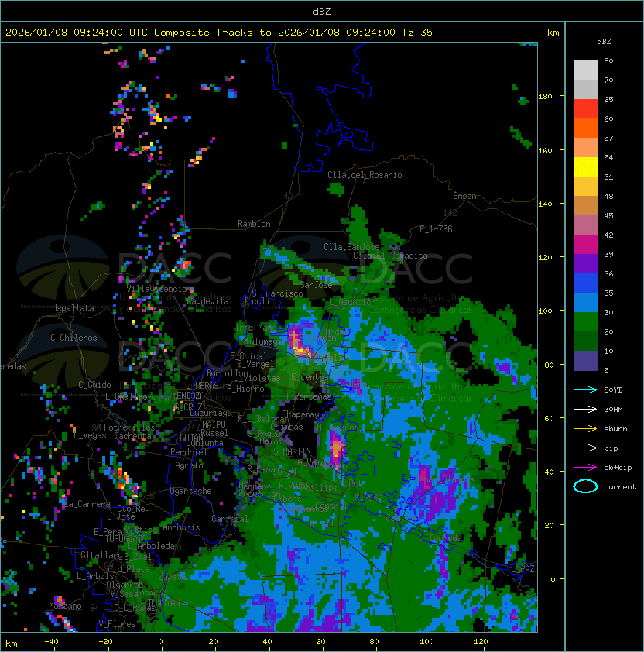The height and width of the screenshot is (652, 644).
Task: Click the 'C_Guido' map label
Action: [x=94, y=385]
